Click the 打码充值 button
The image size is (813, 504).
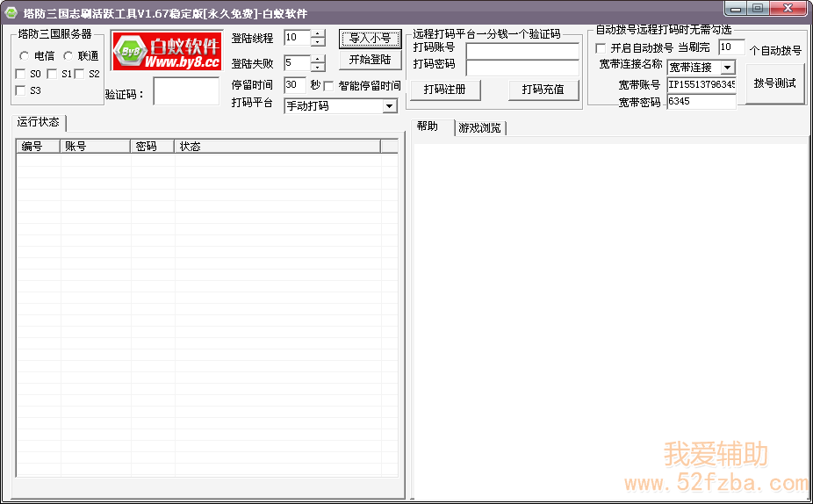(x=543, y=90)
